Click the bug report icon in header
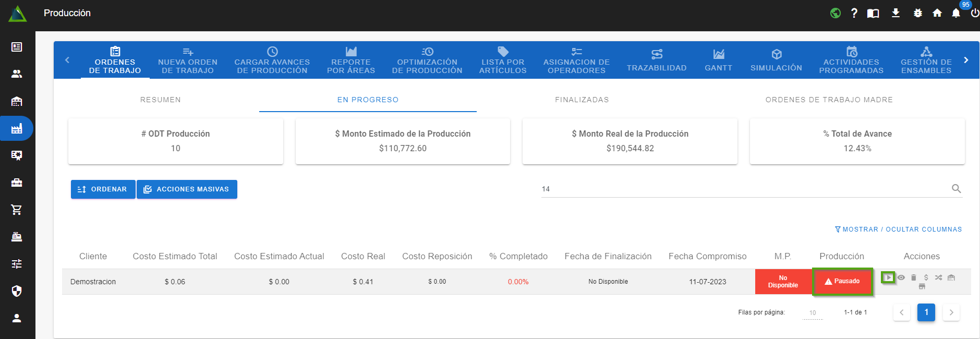Viewport: 980px width, 339px height. (918, 13)
